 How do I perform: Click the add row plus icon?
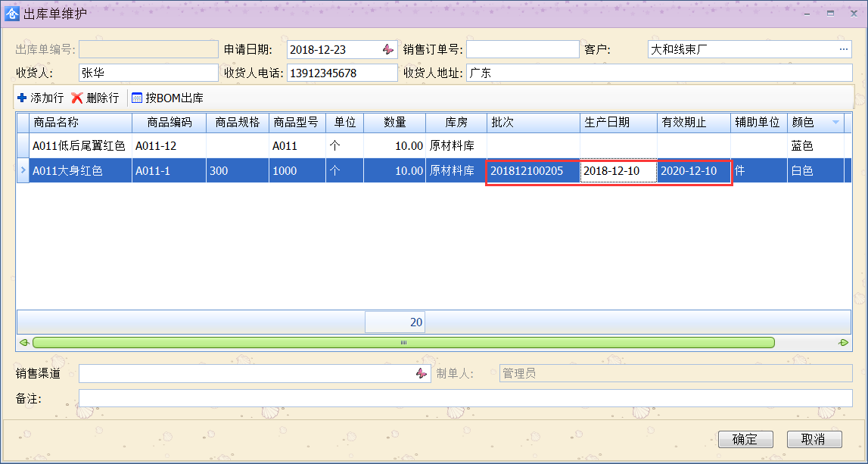(x=21, y=98)
